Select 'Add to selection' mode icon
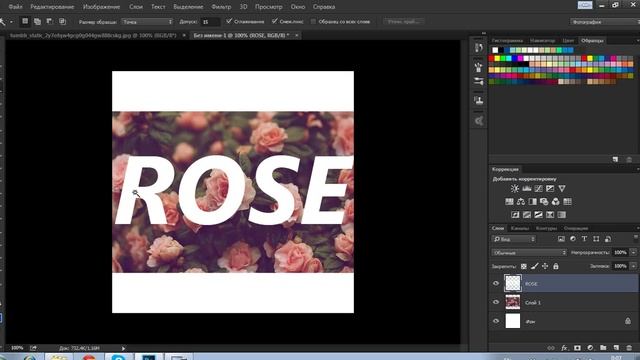The height and width of the screenshot is (360, 640). 38,21
